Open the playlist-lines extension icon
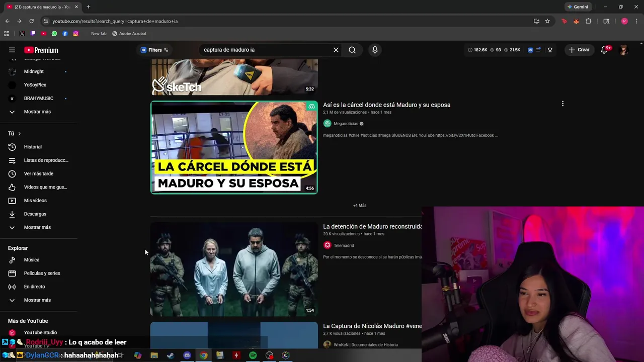 tap(538, 50)
